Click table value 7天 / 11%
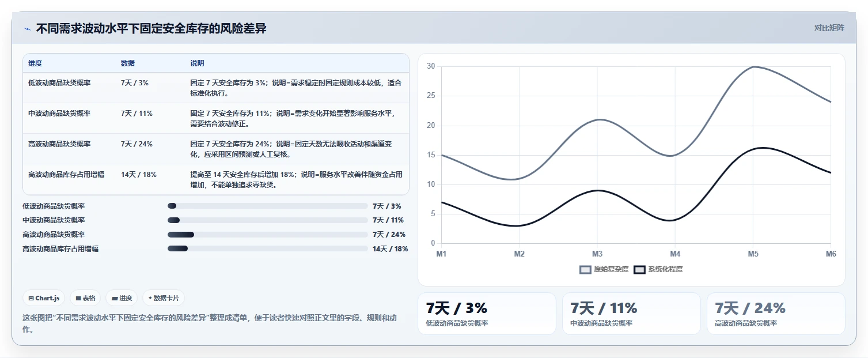The image size is (868, 358). pos(137,114)
